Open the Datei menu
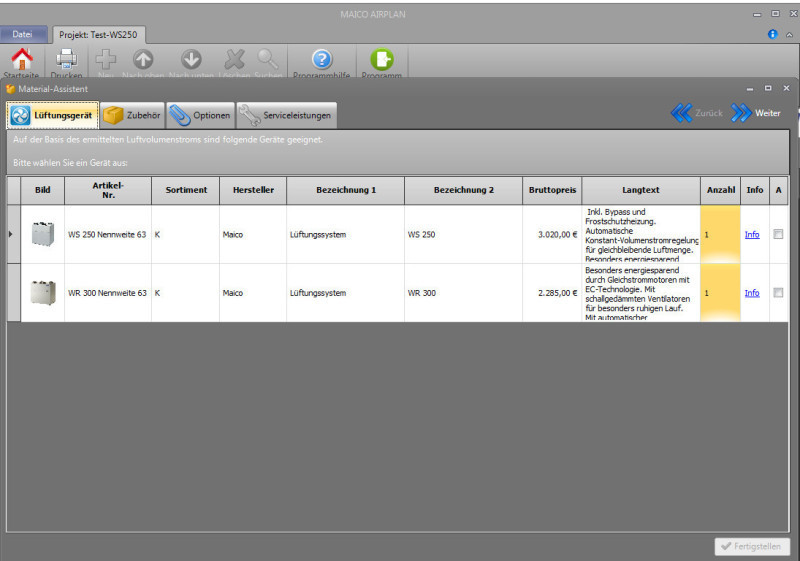 [x=22, y=34]
